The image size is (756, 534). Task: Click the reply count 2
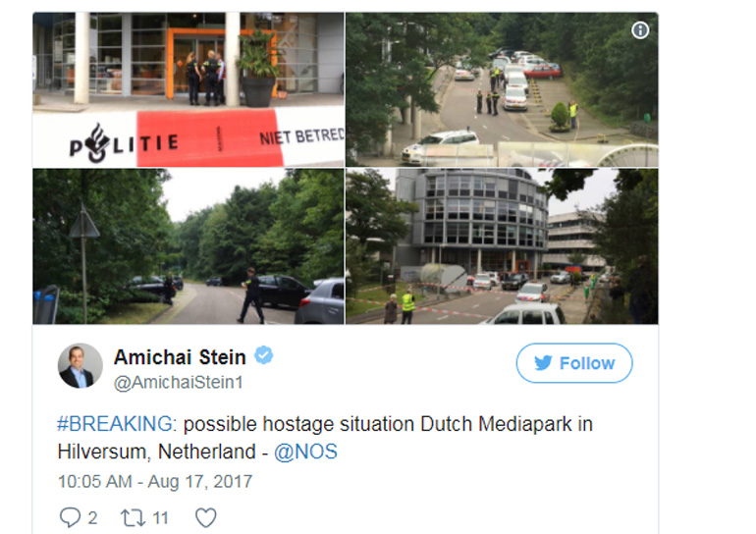click(92, 518)
